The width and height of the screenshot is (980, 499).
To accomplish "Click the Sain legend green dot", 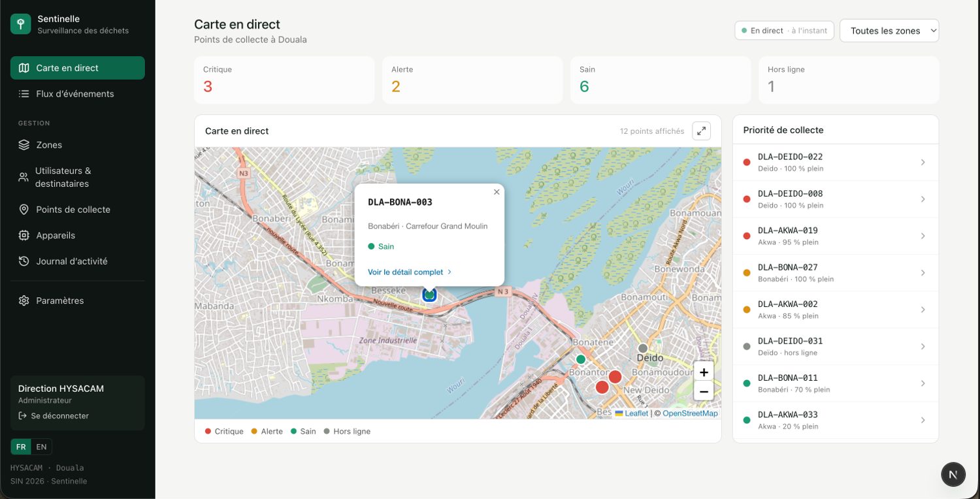I will tap(293, 431).
